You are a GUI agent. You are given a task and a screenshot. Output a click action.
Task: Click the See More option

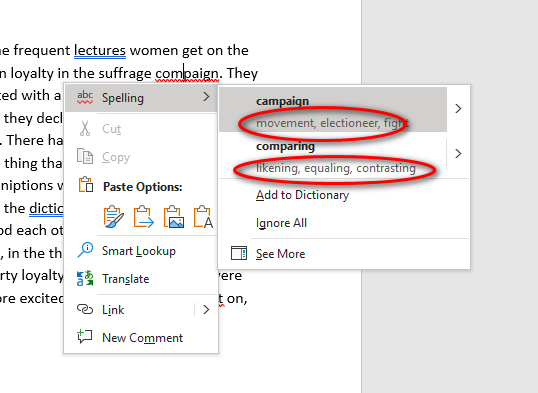[280, 254]
